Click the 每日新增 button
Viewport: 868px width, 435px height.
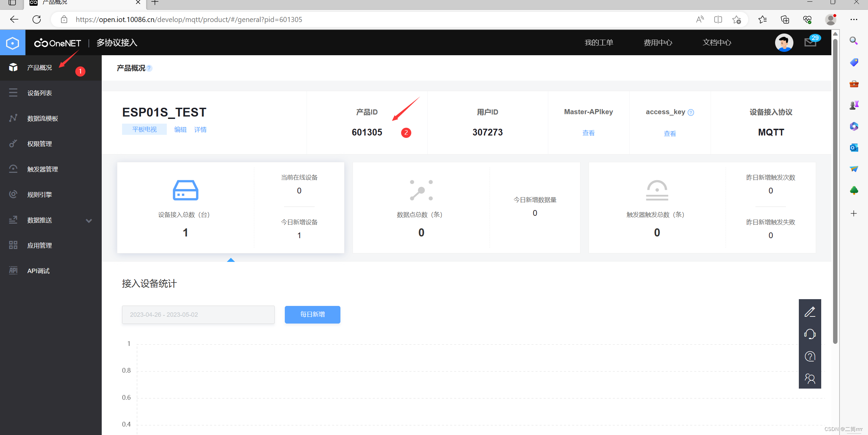(312, 315)
